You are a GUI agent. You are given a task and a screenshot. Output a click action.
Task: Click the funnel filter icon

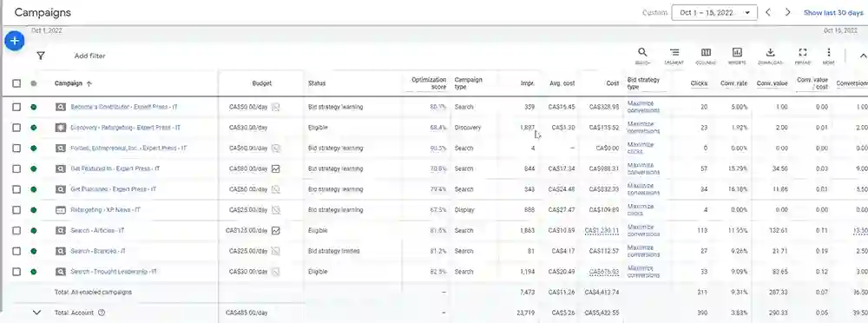[x=41, y=56]
